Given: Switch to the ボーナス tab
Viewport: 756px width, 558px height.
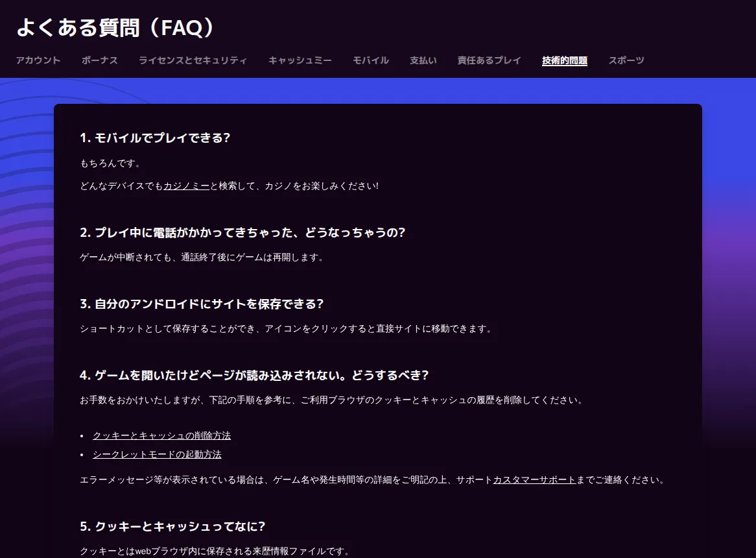Looking at the screenshot, I should coord(100,60).
